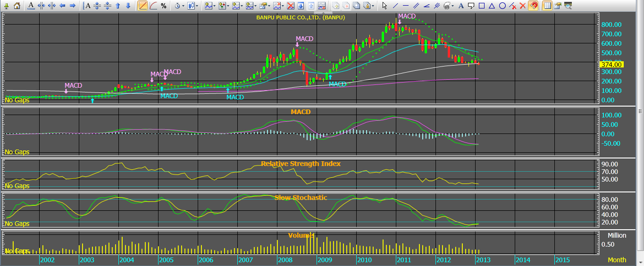Image resolution: width=644 pixels, height=266 pixels.
Task: Select the text annotation A tool
Action: pos(461,6)
